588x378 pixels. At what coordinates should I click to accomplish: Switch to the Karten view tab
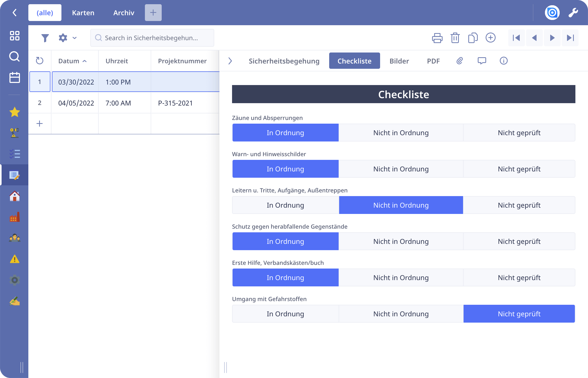tap(83, 13)
